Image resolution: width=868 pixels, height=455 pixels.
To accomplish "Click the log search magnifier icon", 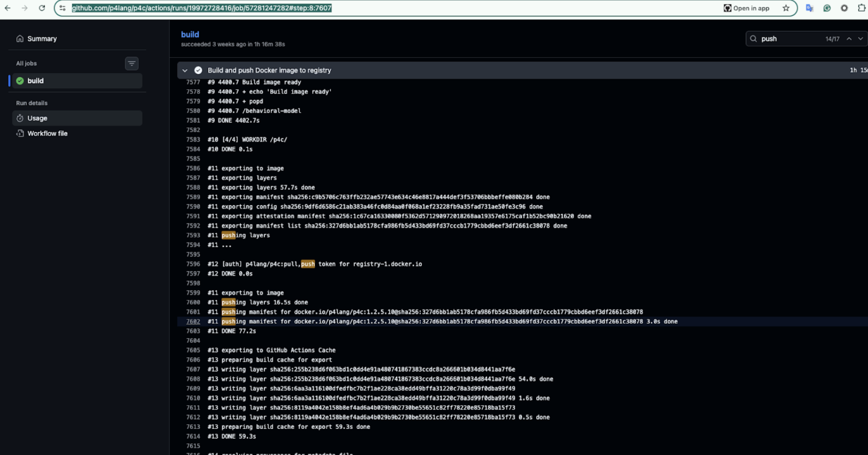I will [x=753, y=39].
